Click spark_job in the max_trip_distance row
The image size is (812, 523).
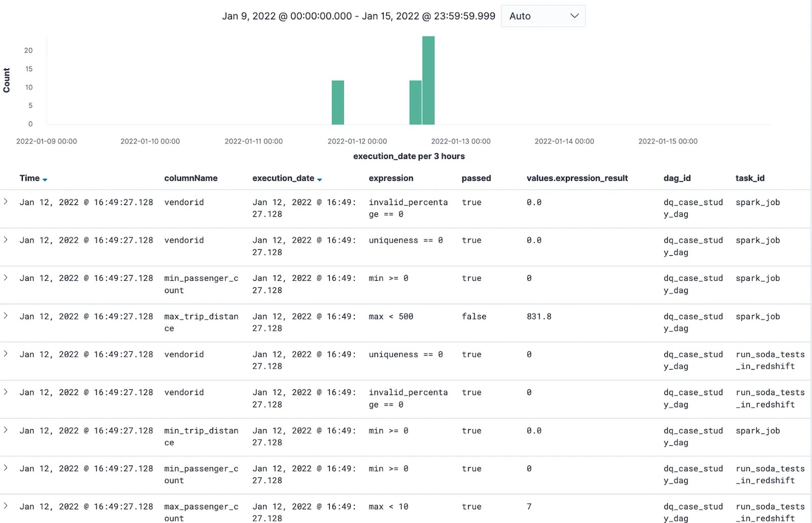click(758, 316)
